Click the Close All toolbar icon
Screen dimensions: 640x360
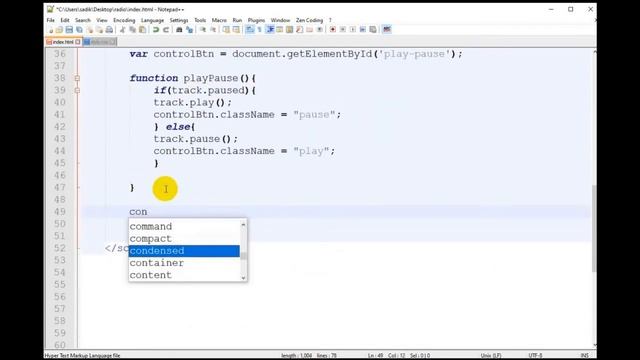(x=99, y=29)
